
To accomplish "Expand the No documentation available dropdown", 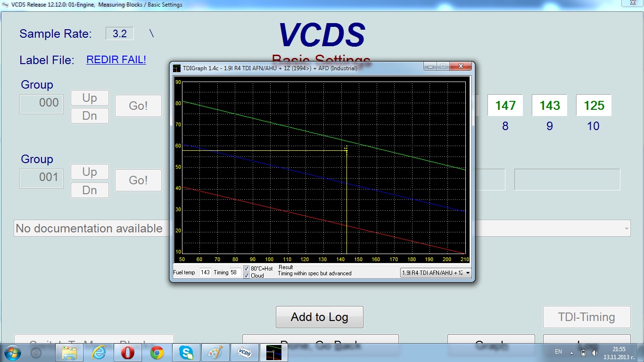I will pos(627,229).
